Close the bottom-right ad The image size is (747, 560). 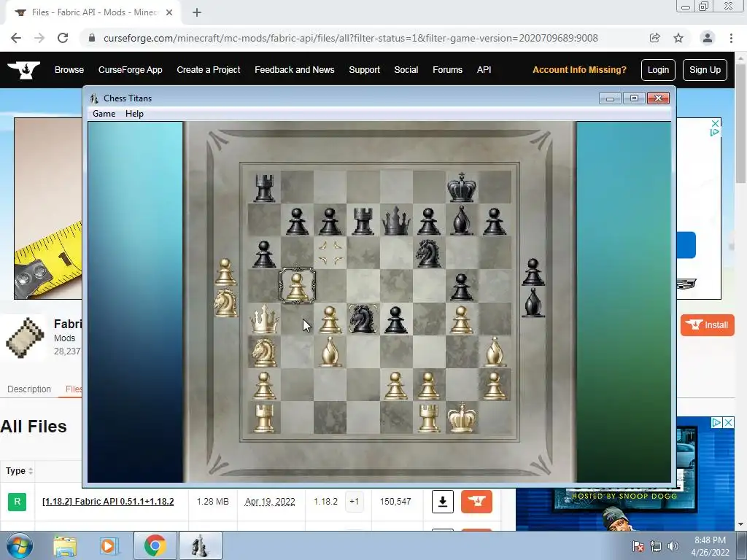point(729,422)
